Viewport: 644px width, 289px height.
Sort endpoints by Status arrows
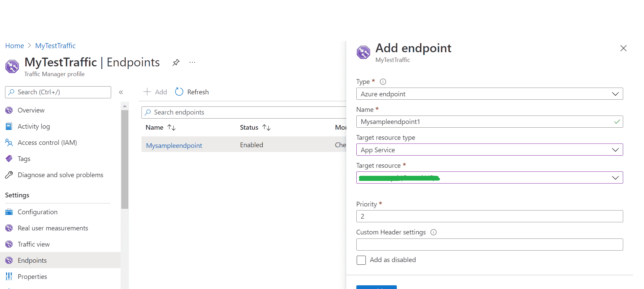click(266, 127)
